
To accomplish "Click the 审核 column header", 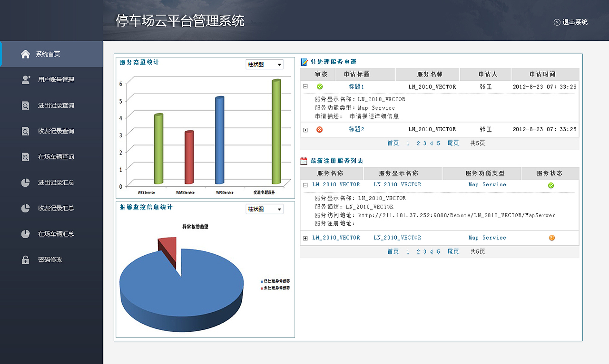I will (321, 75).
